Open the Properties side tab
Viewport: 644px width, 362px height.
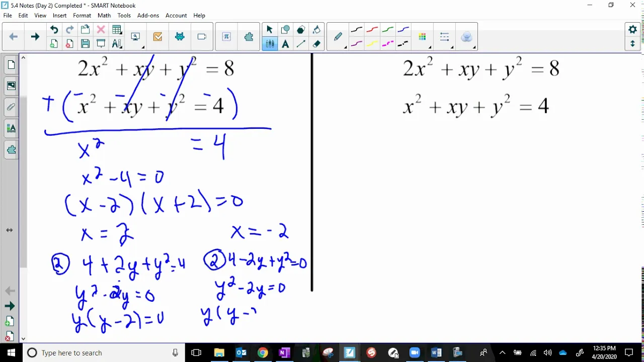[x=11, y=128]
